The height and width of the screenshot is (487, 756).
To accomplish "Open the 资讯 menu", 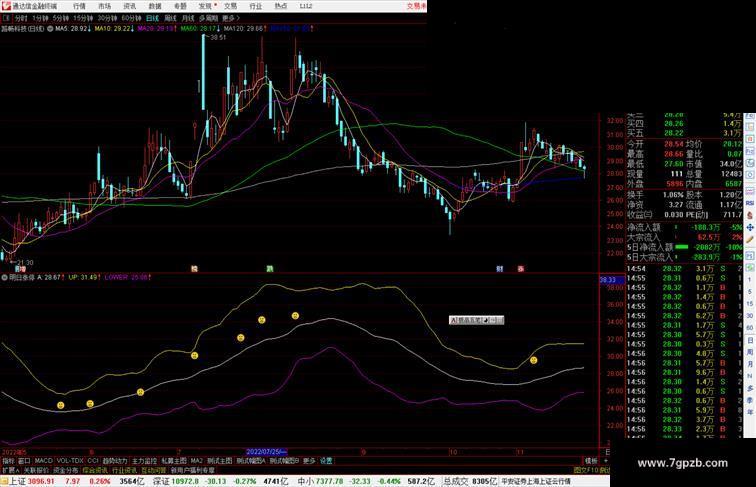I will (x=130, y=6).
